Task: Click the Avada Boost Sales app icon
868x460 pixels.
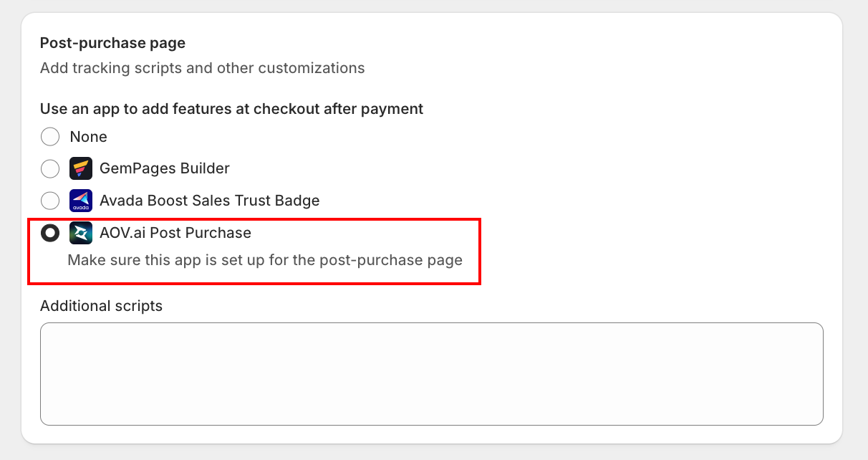Action: coord(81,201)
